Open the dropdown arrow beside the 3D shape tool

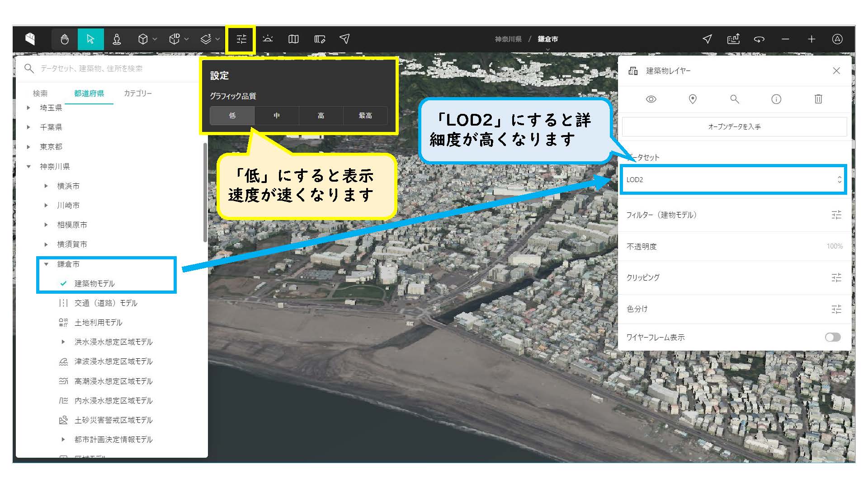pos(186,39)
